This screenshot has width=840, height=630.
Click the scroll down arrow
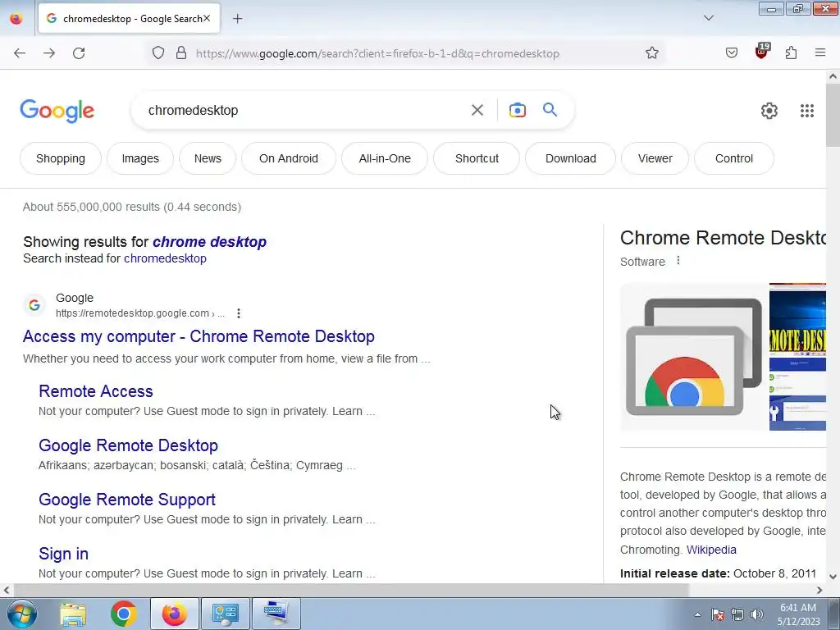click(833, 577)
